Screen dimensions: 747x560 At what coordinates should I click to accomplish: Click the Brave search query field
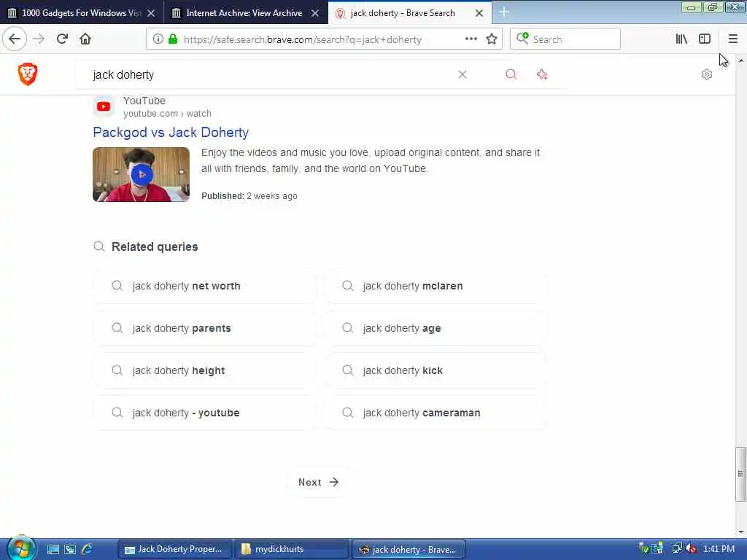click(271, 75)
